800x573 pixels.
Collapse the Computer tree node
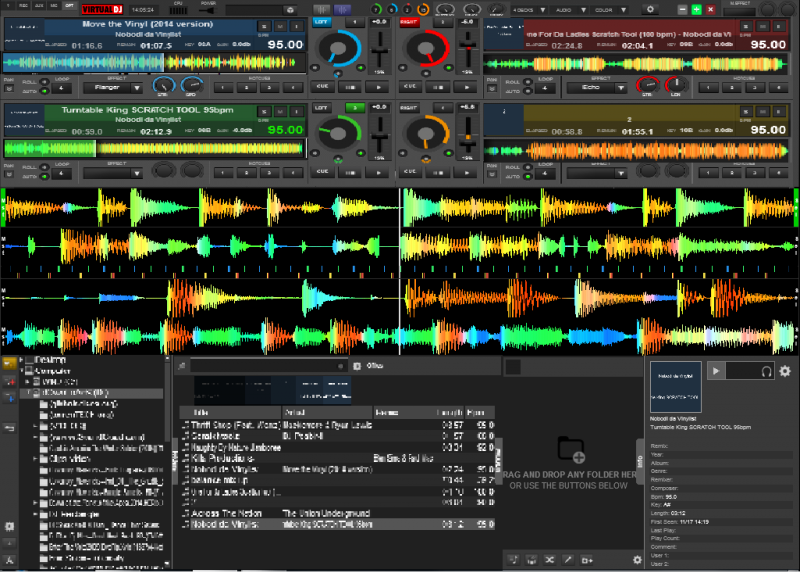pos(21,371)
